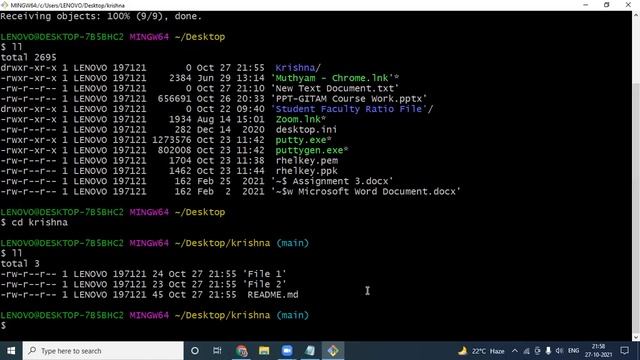The height and width of the screenshot is (360, 640).
Task: Open the weather widget showing 22°C Haze
Action: tap(481, 351)
